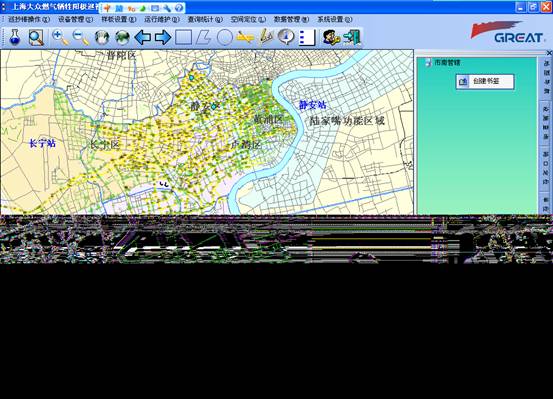Click the 创建书签 button
The height and width of the screenshot is (399, 553).
pos(485,81)
